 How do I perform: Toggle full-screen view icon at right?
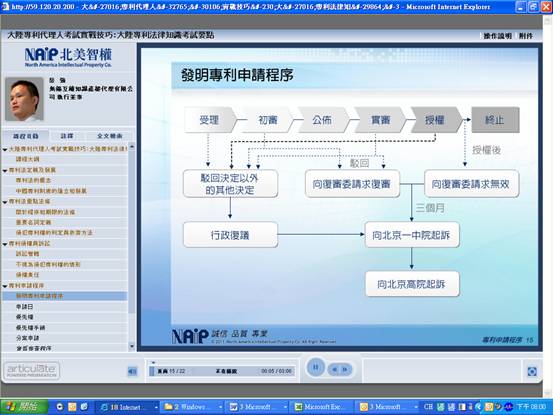(532, 371)
